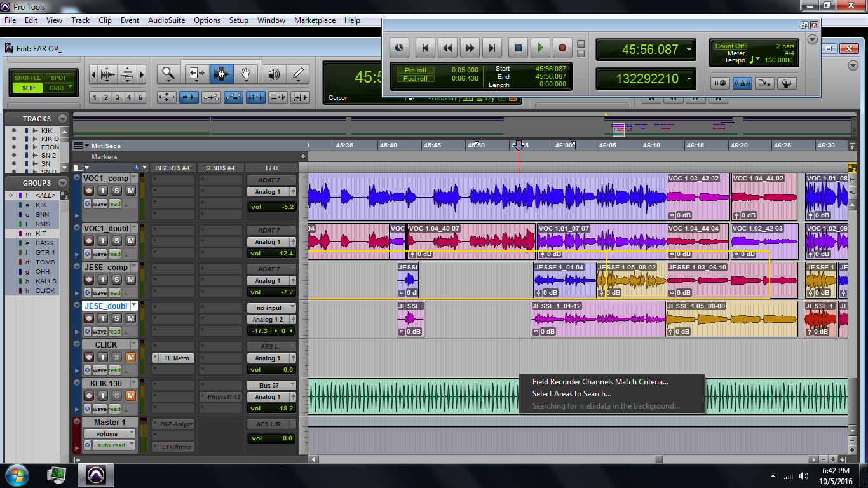Open VOC1_comp track name dropdown arrow
The height and width of the screenshot is (488, 868).
tap(133, 178)
